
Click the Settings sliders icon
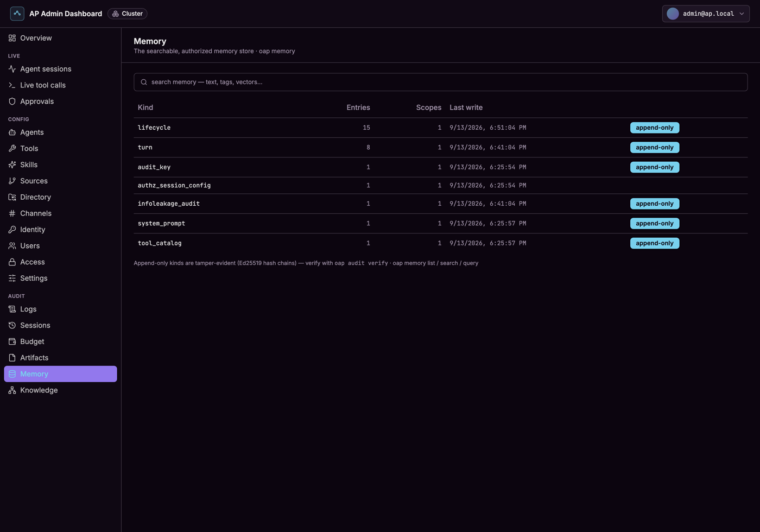(12, 279)
